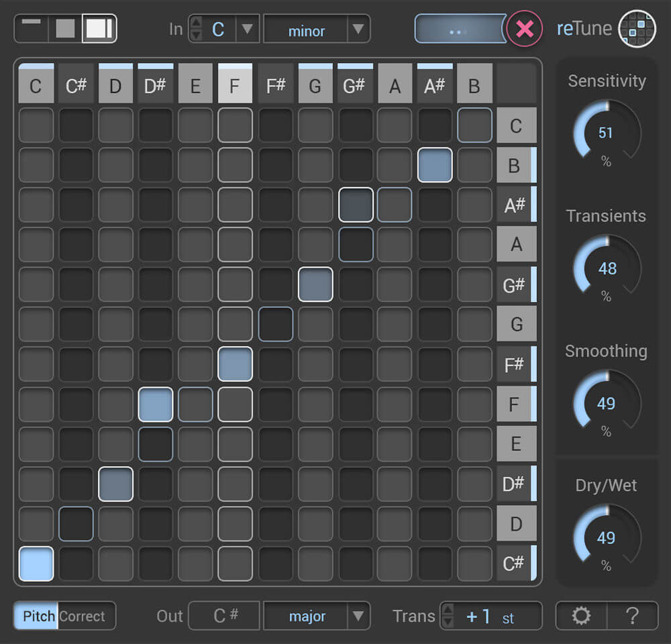671x644 pixels.
Task: Click the Trans semitone stepper arrows
Action: [448, 616]
